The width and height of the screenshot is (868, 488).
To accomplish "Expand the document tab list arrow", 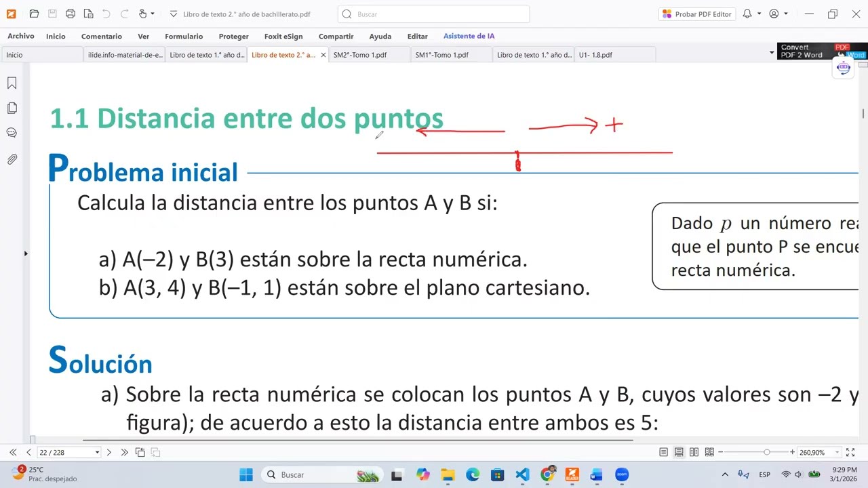I will 772,53.
